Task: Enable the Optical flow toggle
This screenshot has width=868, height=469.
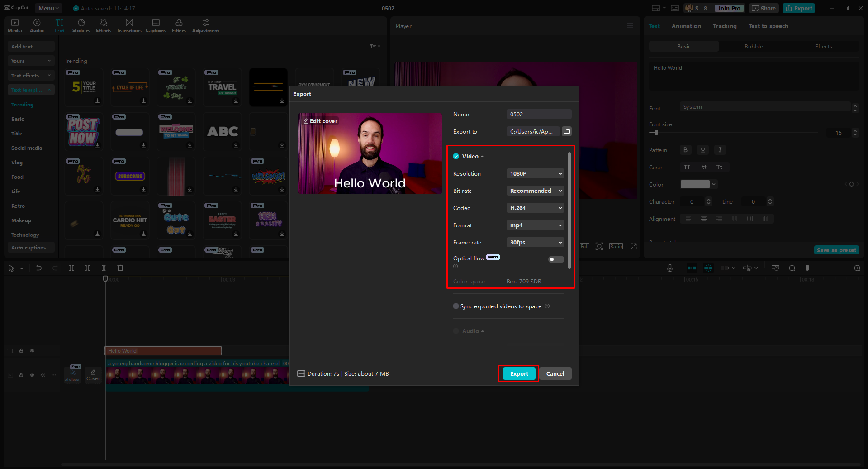Action: click(556, 259)
